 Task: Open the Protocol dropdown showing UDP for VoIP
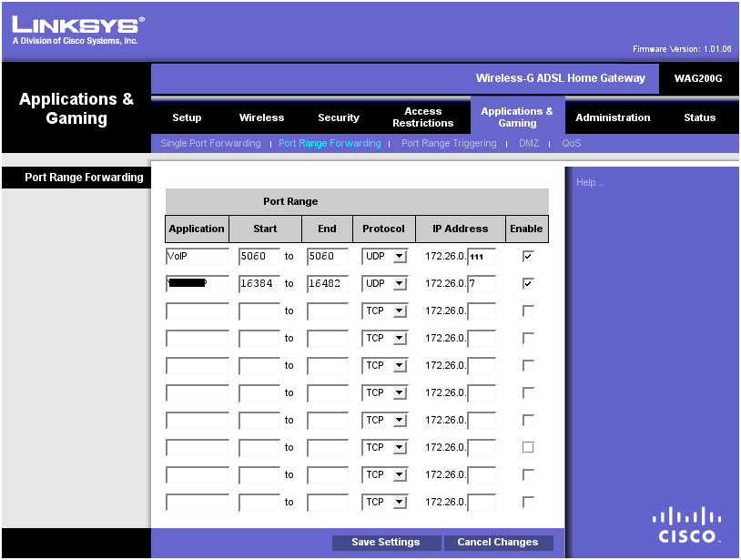[x=383, y=256]
